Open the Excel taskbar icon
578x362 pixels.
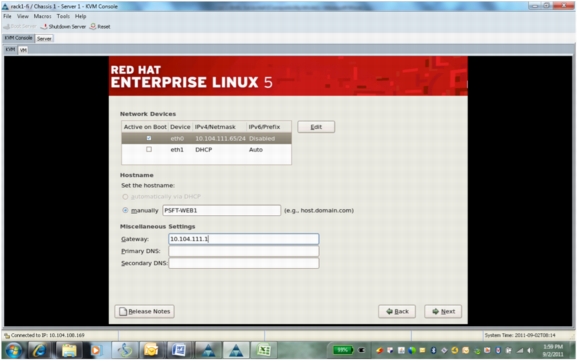[263, 351]
